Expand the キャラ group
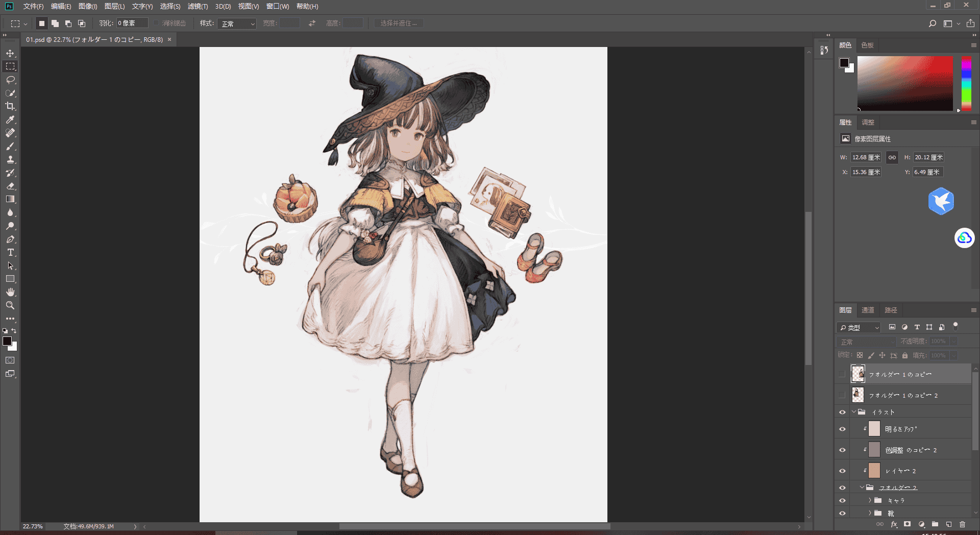 pyautogui.click(x=870, y=500)
